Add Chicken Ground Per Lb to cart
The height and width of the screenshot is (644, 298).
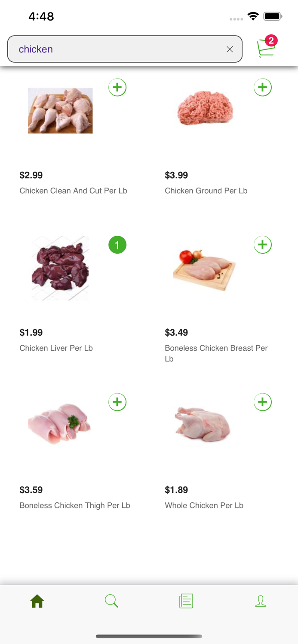(x=263, y=87)
